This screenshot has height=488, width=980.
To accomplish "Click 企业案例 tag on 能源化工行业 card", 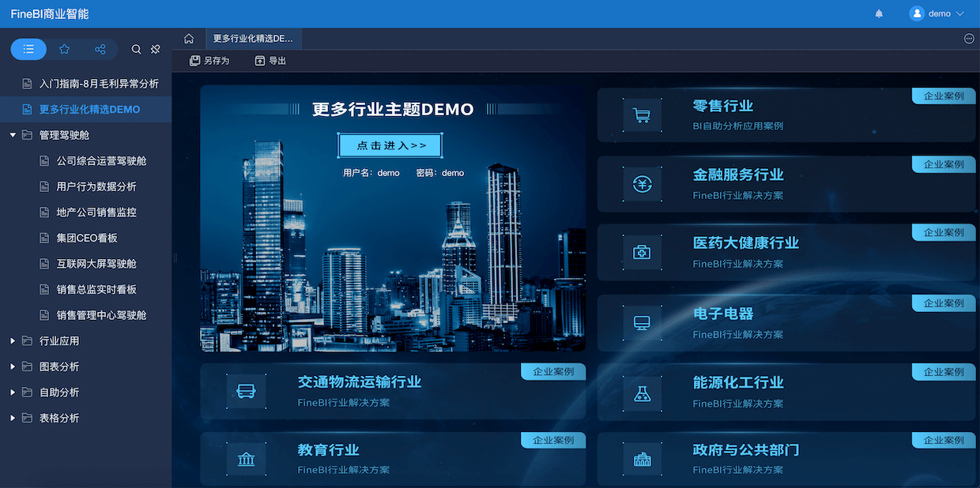I will [x=944, y=372].
